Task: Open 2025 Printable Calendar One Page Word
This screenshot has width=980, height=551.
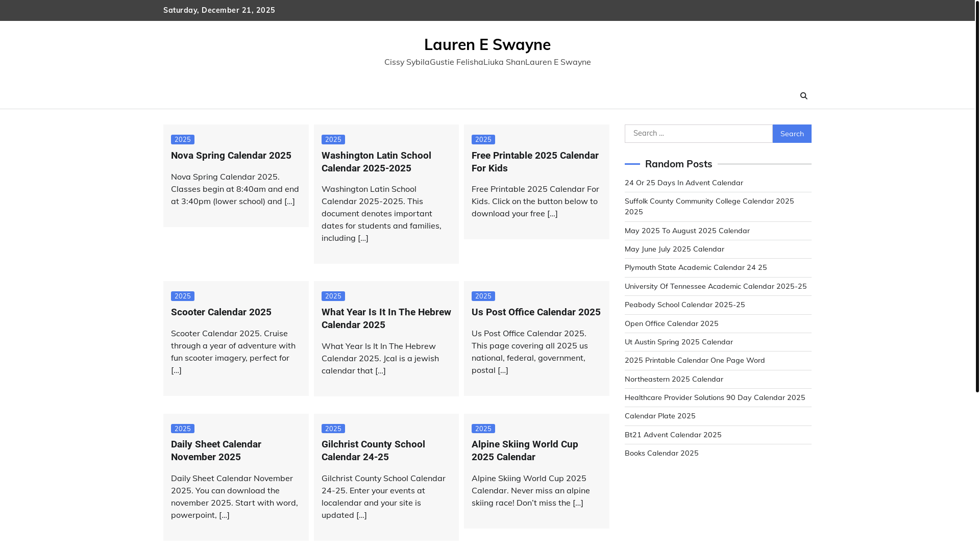Action: pyautogui.click(x=695, y=360)
